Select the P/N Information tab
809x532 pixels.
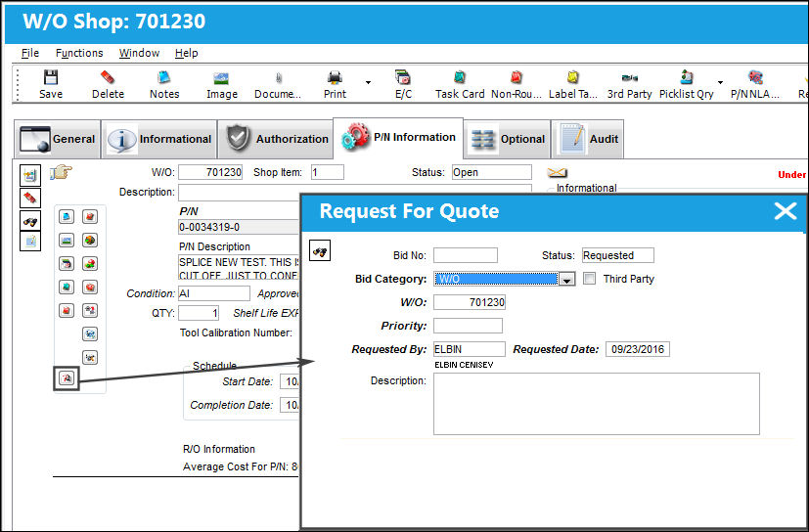[398, 137]
